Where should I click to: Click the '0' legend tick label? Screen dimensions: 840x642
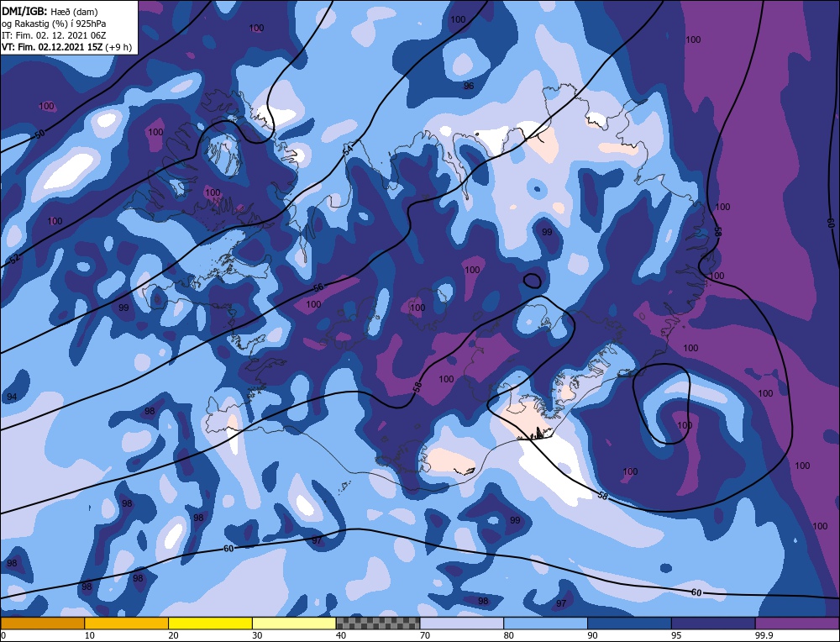[3, 635]
